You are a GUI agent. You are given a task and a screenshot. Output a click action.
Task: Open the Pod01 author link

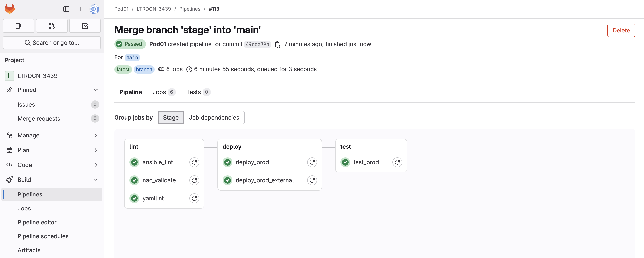click(158, 44)
